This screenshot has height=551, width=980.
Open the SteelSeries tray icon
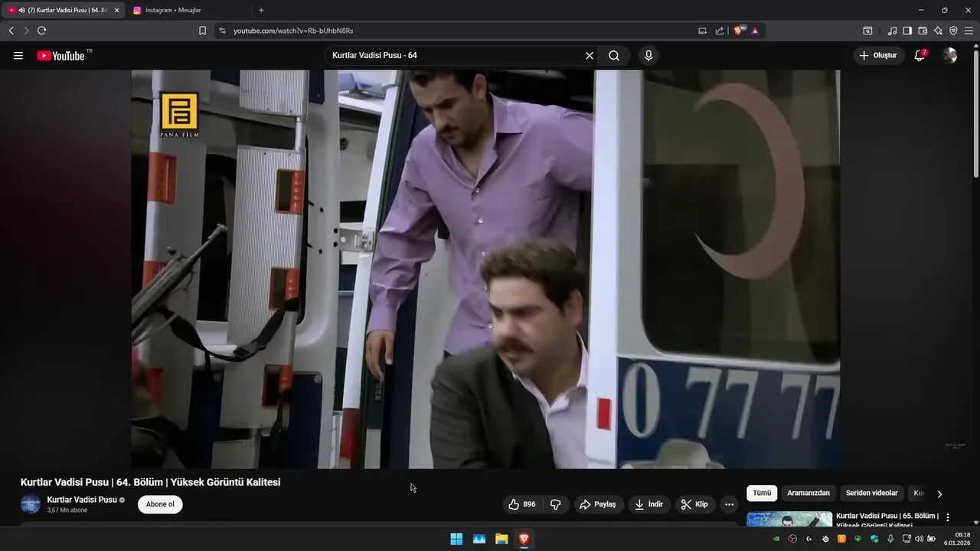[825, 539]
